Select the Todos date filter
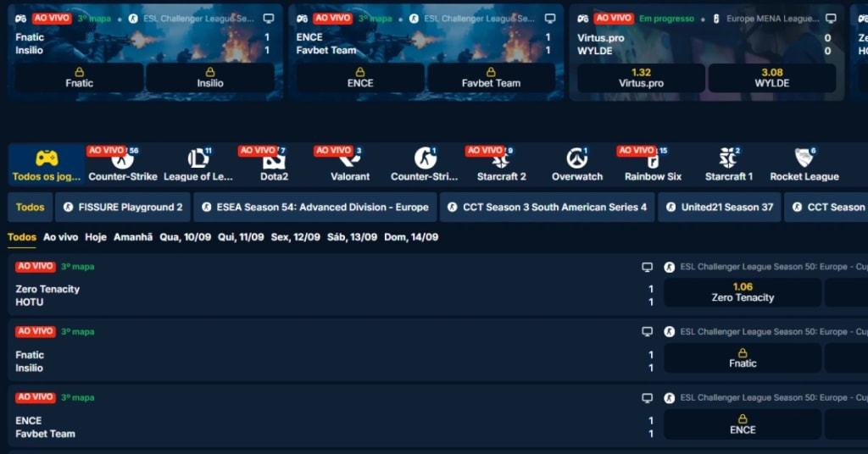Image resolution: width=868 pixels, height=454 pixels. [x=21, y=236]
